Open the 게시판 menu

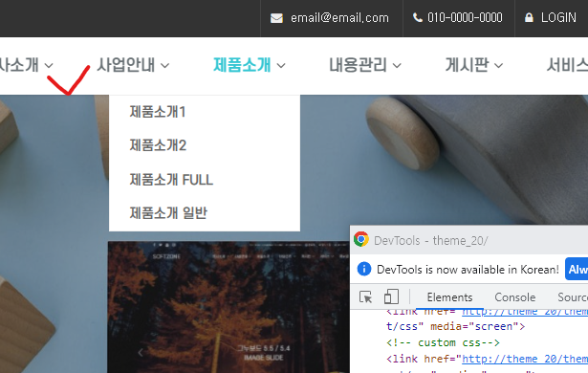tap(467, 65)
